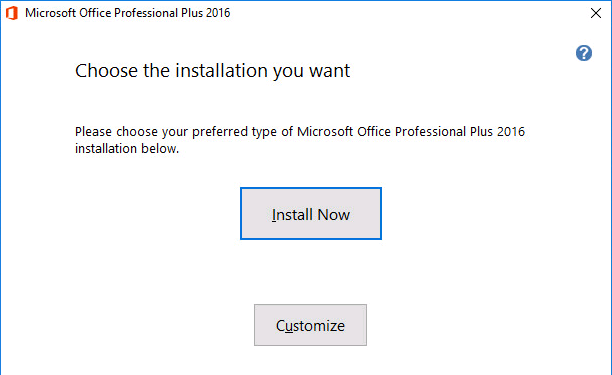Click the blue Help question mark icon
Image resolution: width=612 pixels, height=375 pixels.
584,53
